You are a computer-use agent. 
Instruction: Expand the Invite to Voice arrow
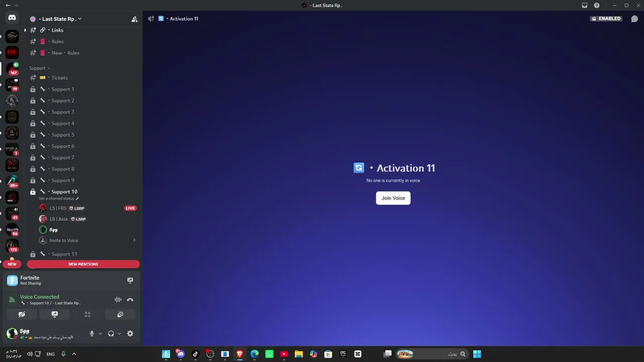[x=134, y=240]
